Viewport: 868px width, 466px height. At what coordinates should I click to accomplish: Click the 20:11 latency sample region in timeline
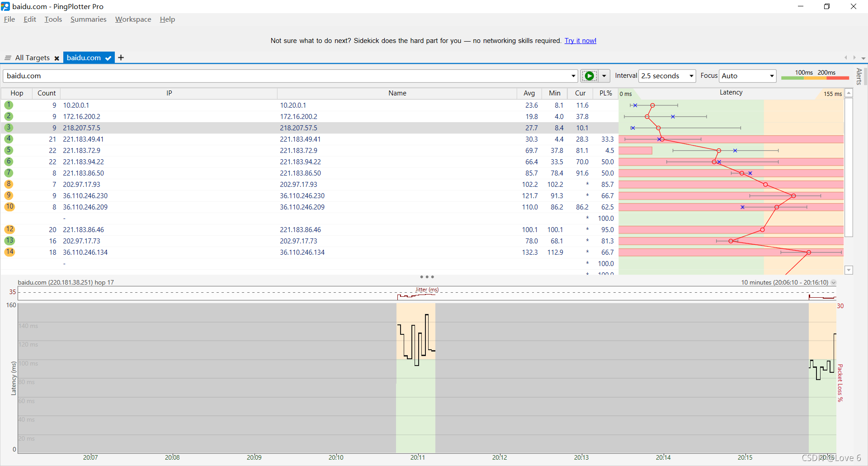(416, 378)
